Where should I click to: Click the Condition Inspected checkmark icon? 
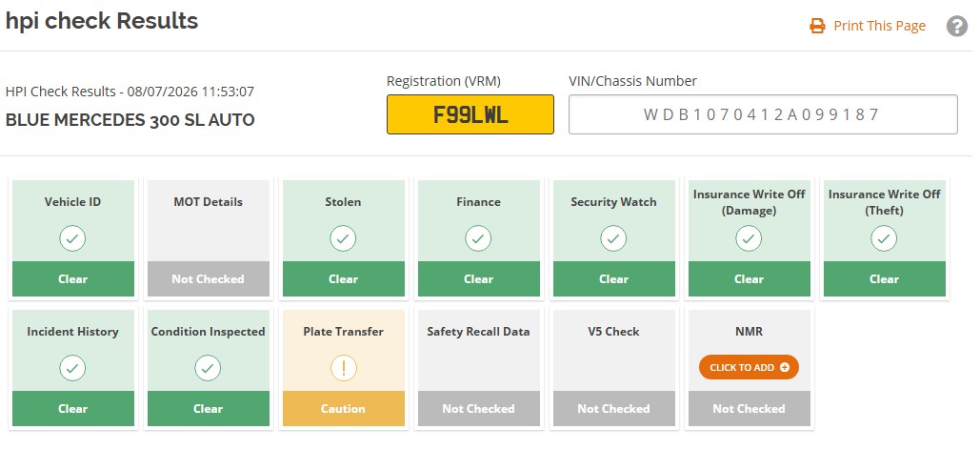pyautogui.click(x=209, y=368)
